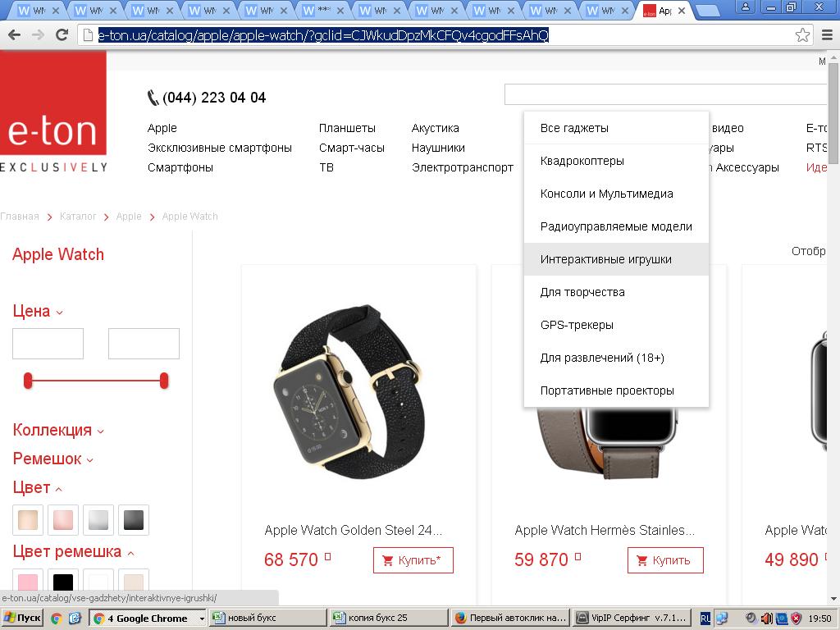Go to Главная in the breadcrumb
This screenshot has width=840, height=630.
20,217
